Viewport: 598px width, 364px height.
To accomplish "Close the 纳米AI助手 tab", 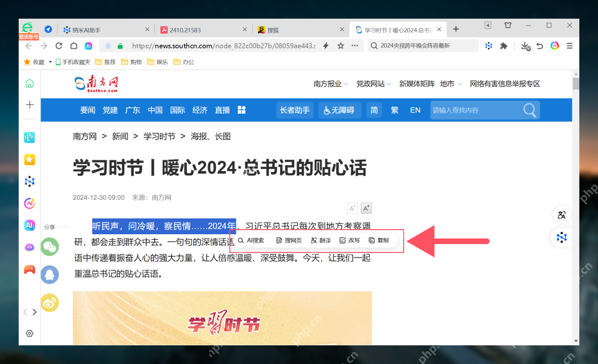I will pyautogui.click(x=147, y=29).
